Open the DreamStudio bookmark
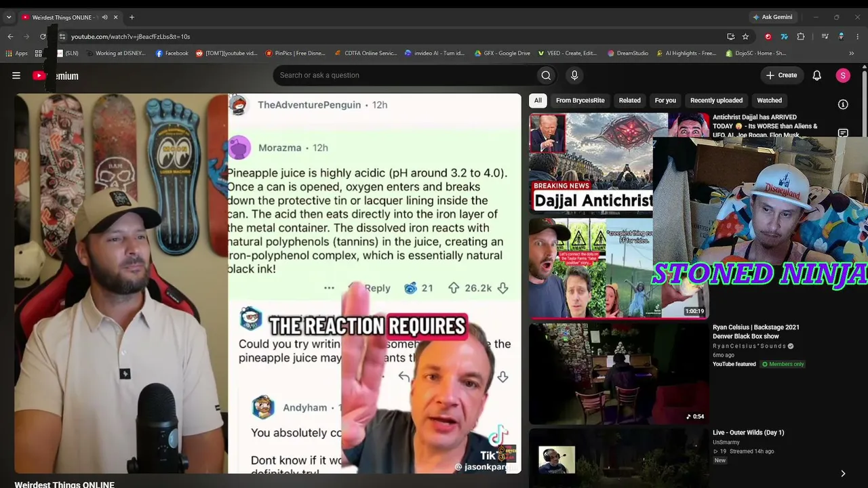The height and width of the screenshot is (488, 868). tap(628, 53)
